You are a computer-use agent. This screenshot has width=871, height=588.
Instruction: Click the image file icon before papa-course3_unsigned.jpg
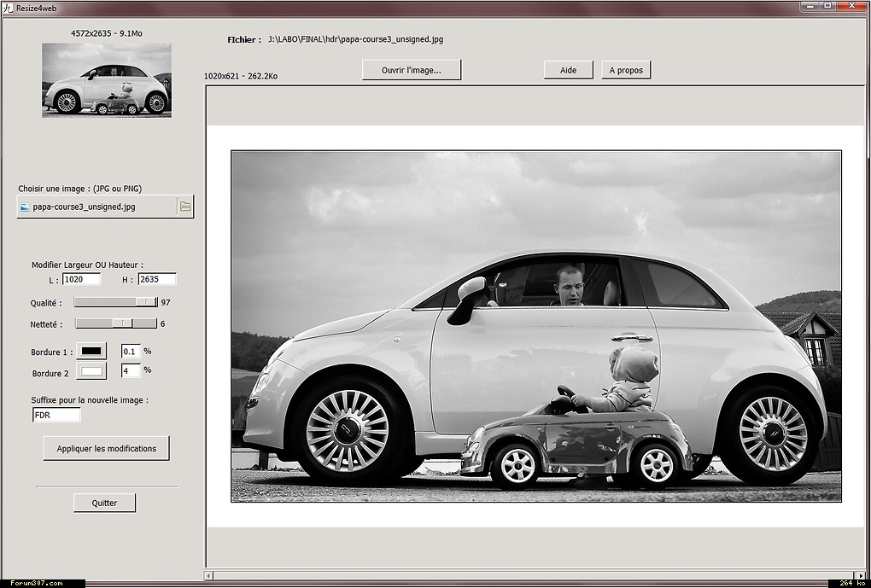coord(25,207)
